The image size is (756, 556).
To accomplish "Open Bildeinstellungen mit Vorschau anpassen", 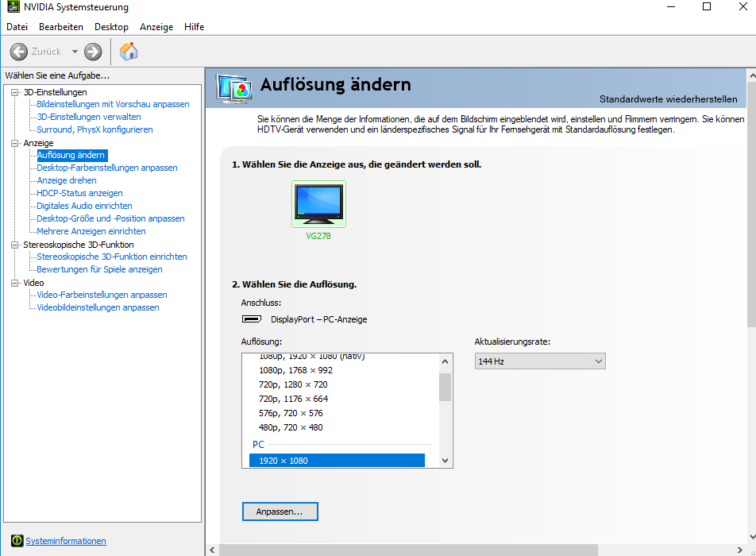I will tap(113, 104).
